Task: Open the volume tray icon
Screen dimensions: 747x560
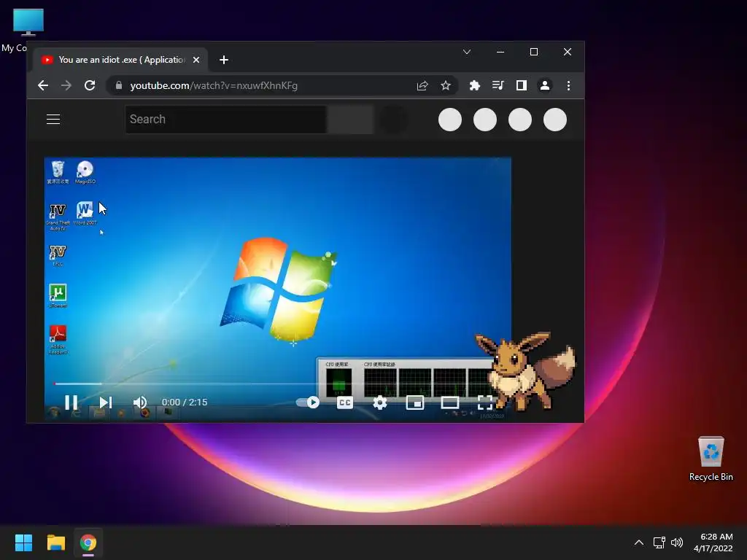Action: coord(676,542)
